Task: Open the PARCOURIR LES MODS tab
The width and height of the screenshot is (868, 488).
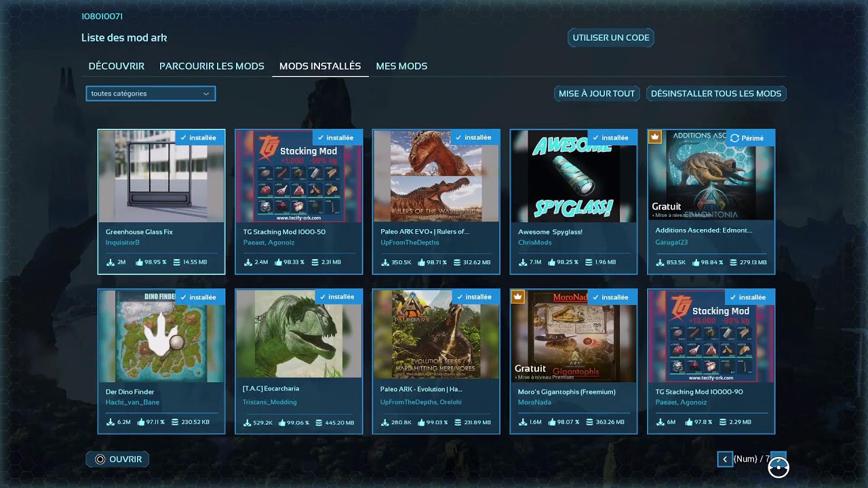Action: pos(212,66)
